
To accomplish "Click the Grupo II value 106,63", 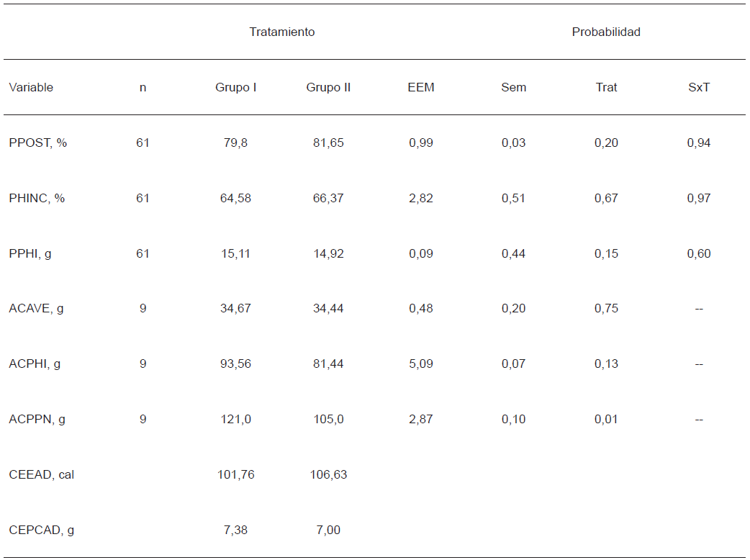I will point(328,474).
